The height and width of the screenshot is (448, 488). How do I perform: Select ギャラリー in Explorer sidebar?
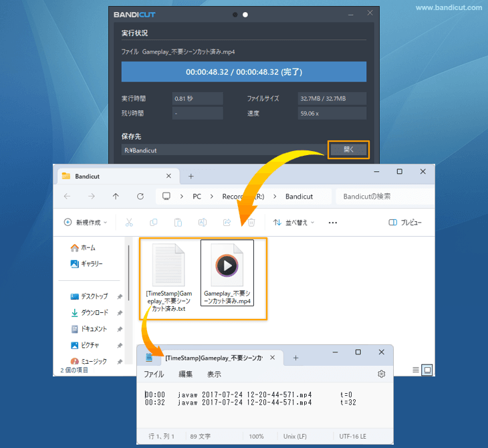tap(86, 263)
